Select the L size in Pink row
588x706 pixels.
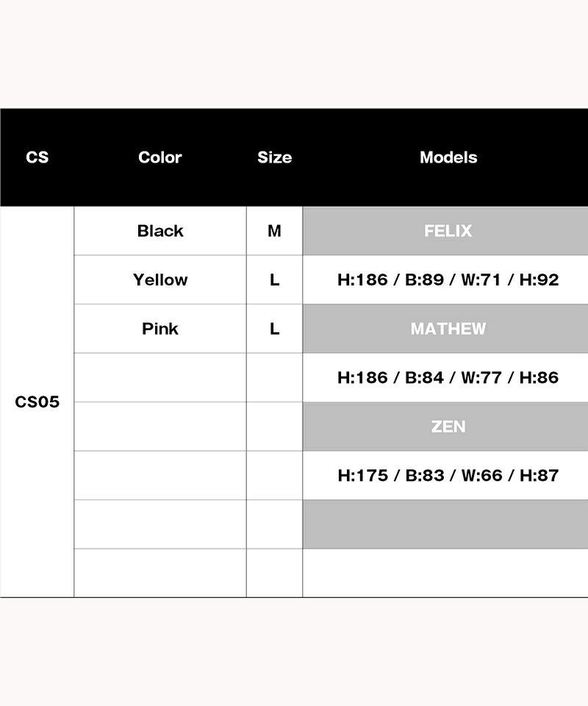click(x=274, y=329)
